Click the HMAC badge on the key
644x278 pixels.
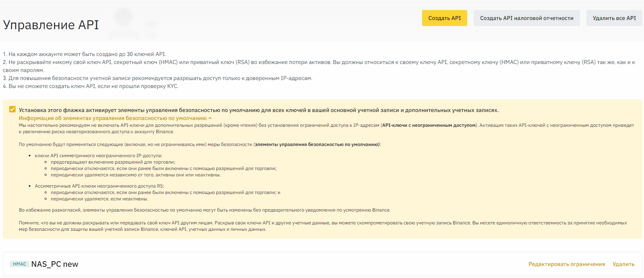(20, 264)
